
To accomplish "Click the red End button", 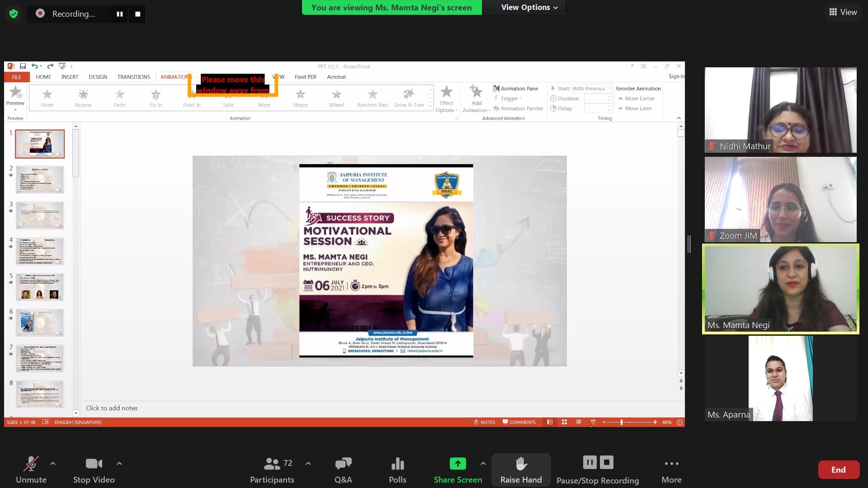I will click(838, 469).
